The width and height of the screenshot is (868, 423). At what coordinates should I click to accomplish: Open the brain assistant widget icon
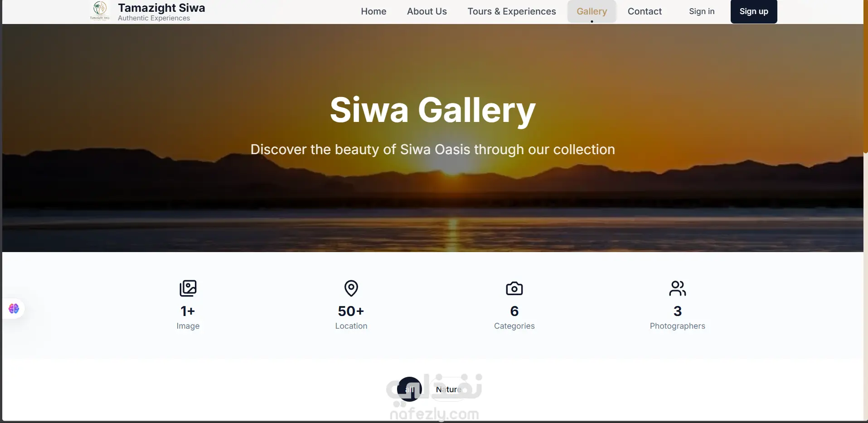click(x=14, y=309)
